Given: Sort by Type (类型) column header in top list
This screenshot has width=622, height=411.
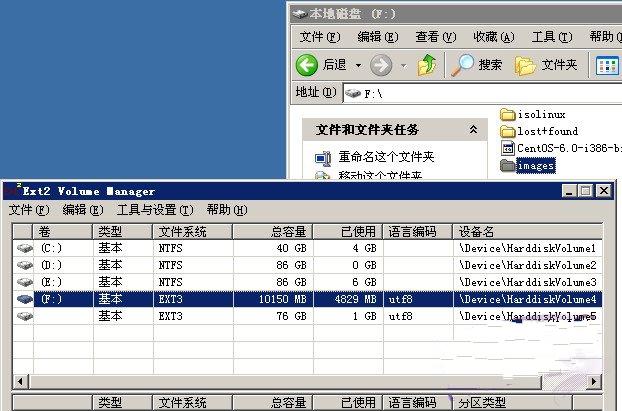Looking at the screenshot, I should pyautogui.click(x=123, y=231).
